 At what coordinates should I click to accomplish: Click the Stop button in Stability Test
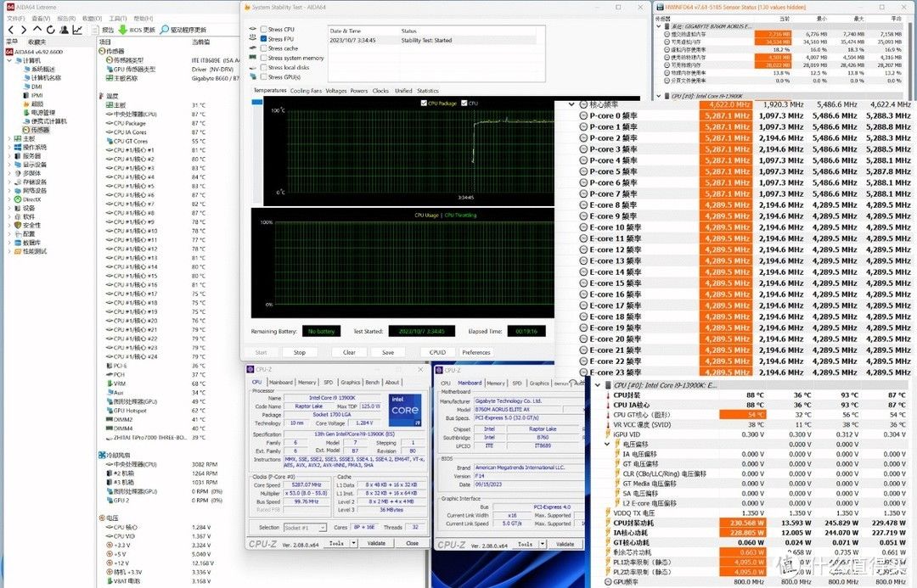pyautogui.click(x=300, y=352)
